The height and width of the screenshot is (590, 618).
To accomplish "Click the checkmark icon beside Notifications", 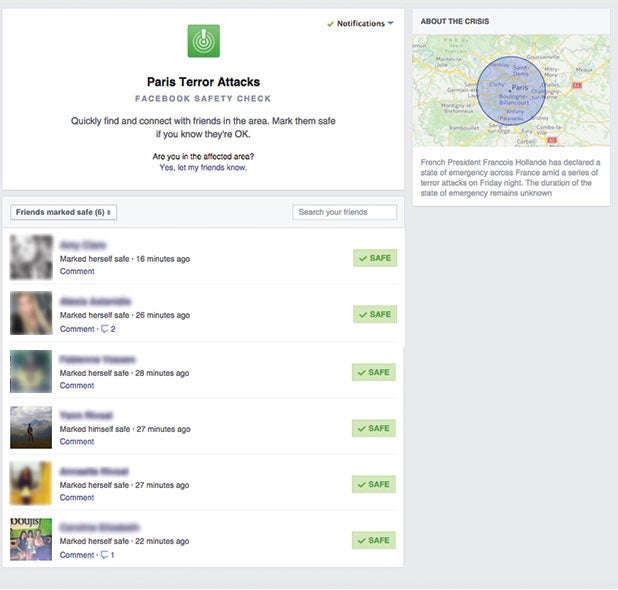I will pyautogui.click(x=330, y=23).
